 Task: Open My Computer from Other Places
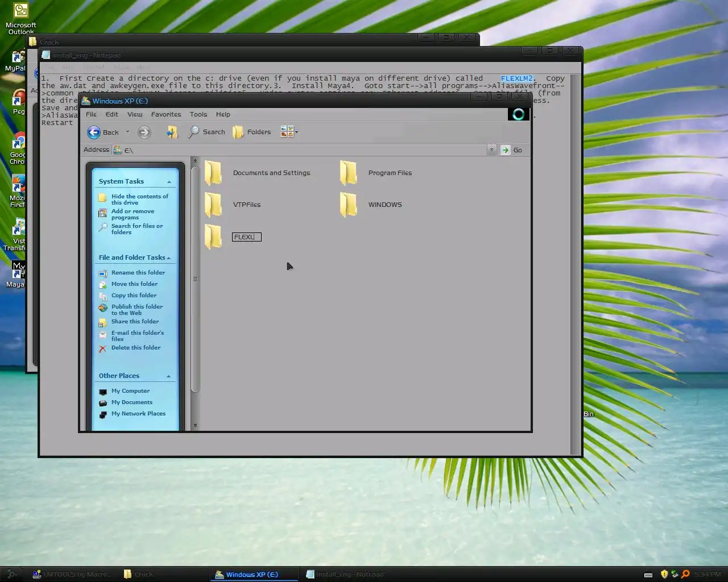pyautogui.click(x=130, y=391)
